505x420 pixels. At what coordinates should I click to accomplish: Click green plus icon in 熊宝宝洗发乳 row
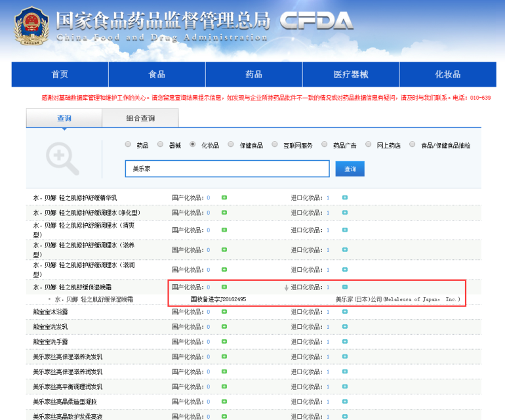224,327
